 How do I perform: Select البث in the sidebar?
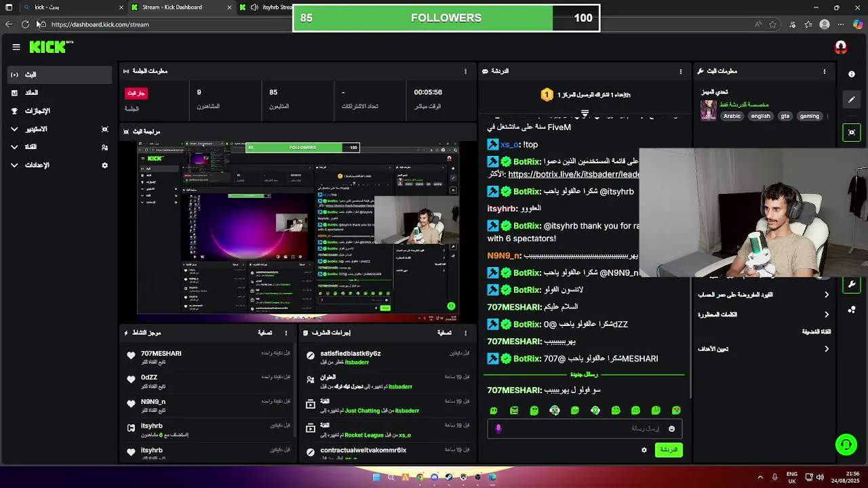pyautogui.click(x=60, y=75)
